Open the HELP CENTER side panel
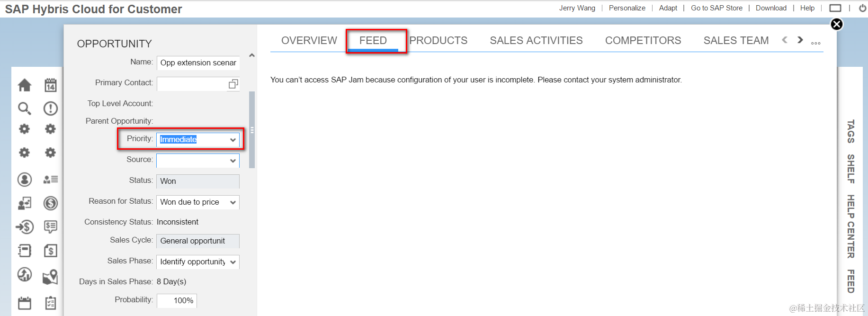Image resolution: width=868 pixels, height=316 pixels. pyautogui.click(x=851, y=226)
